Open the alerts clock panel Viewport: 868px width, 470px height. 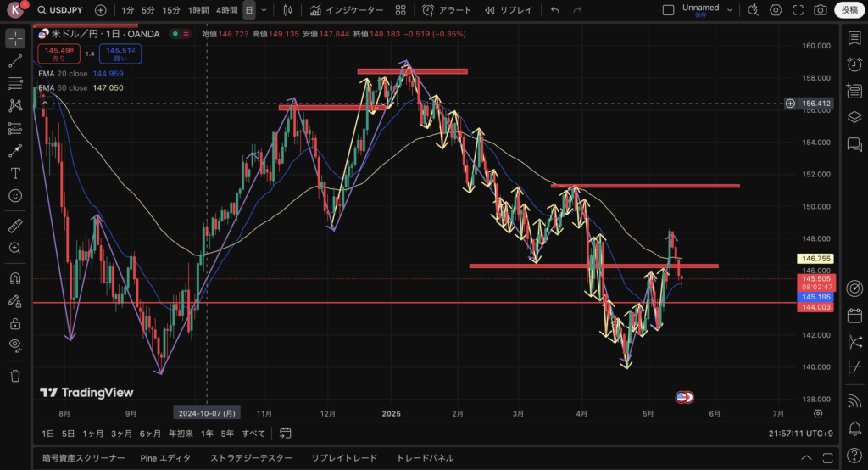pos(854,64)
